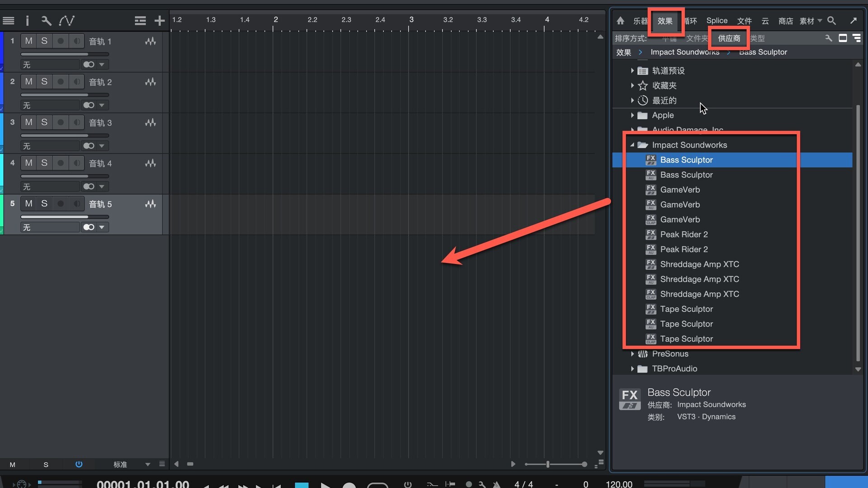Open the Splice tab
The image size is (868, 488).
717,21
